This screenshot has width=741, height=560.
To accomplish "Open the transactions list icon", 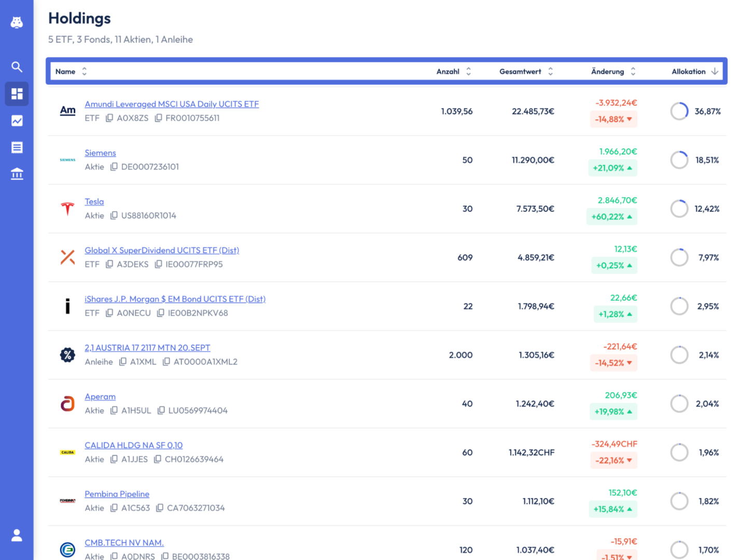I will coord(17,147).
